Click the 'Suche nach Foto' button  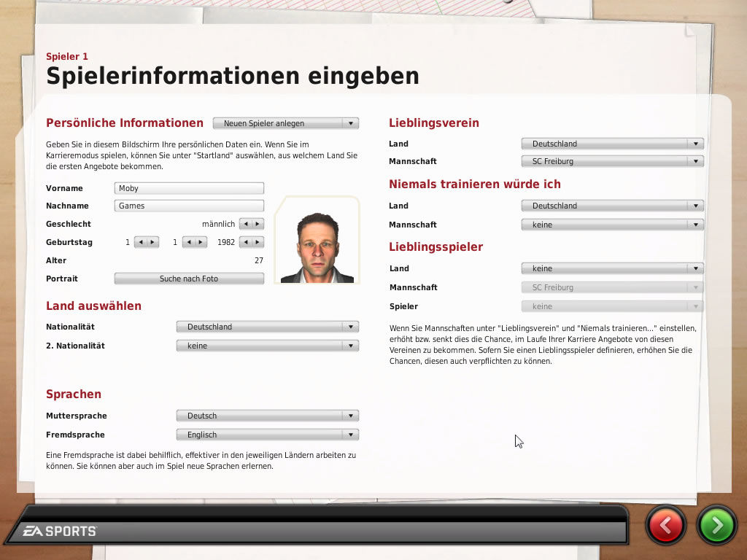(x=188, y=278)
